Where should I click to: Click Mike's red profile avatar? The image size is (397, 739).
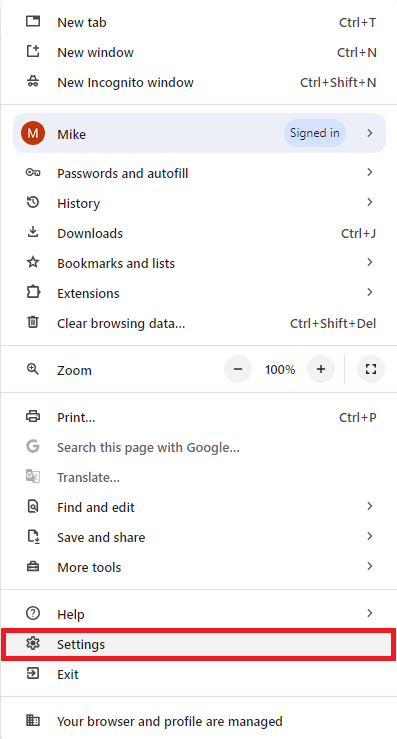33,134
